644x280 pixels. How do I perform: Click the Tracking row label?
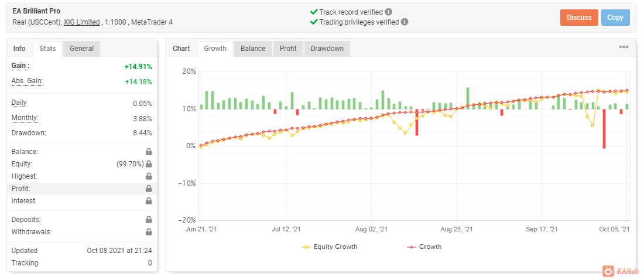(x=25, y=263)
